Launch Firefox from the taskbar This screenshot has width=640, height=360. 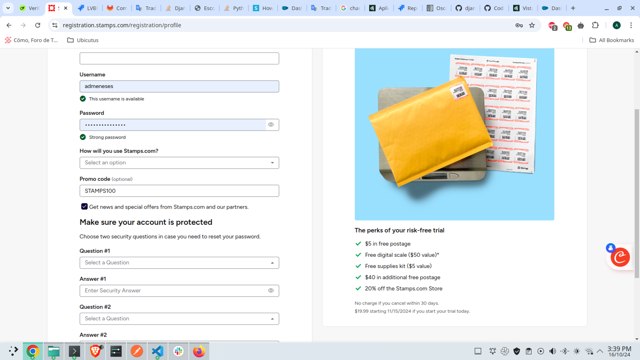[199, 351]
